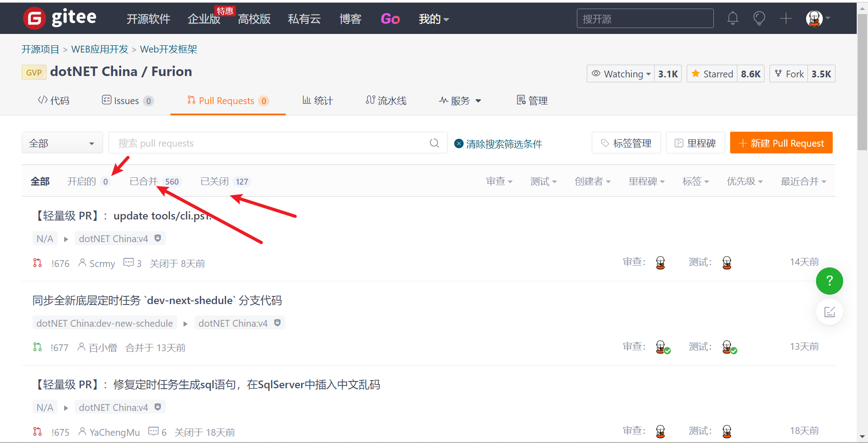Toggle the Watching button
This screenshot has width=868, height=443.
tap(621, 74)
